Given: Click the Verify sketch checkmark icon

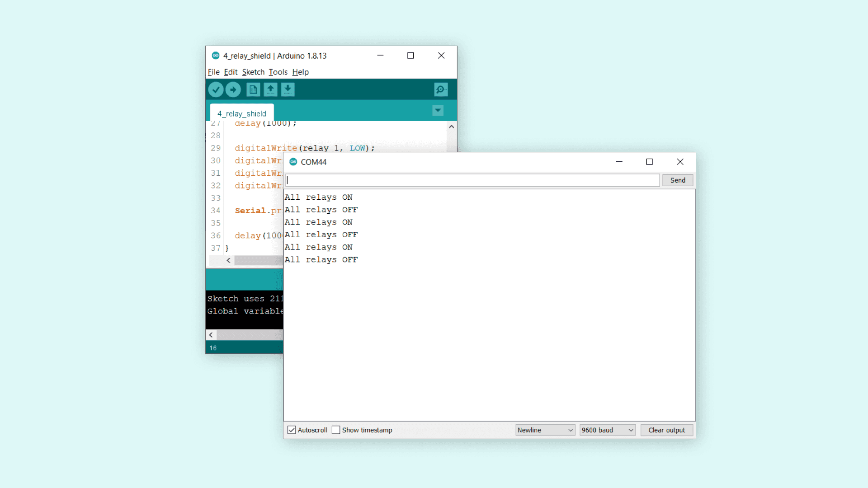Looking at the screenshot, I should (216, 89).
